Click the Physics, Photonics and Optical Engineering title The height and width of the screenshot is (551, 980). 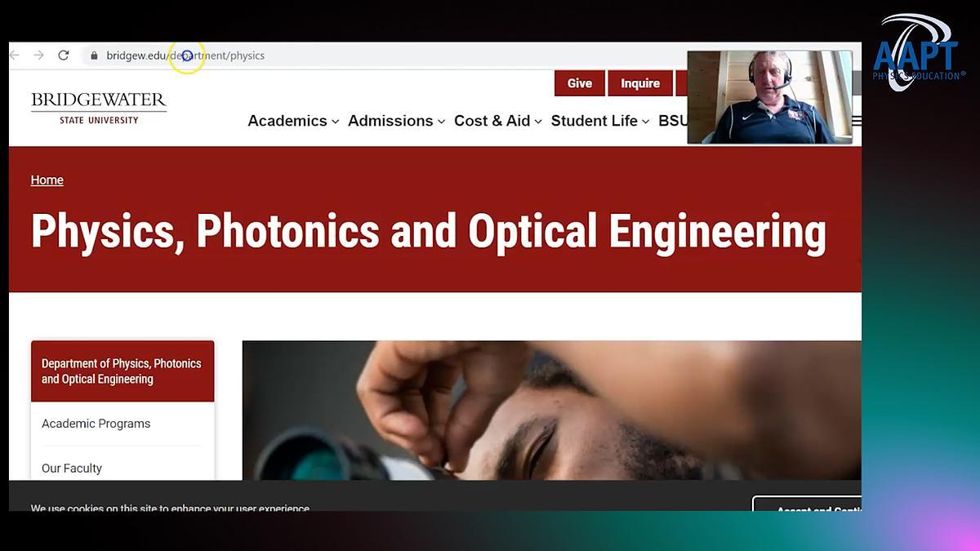429,232
